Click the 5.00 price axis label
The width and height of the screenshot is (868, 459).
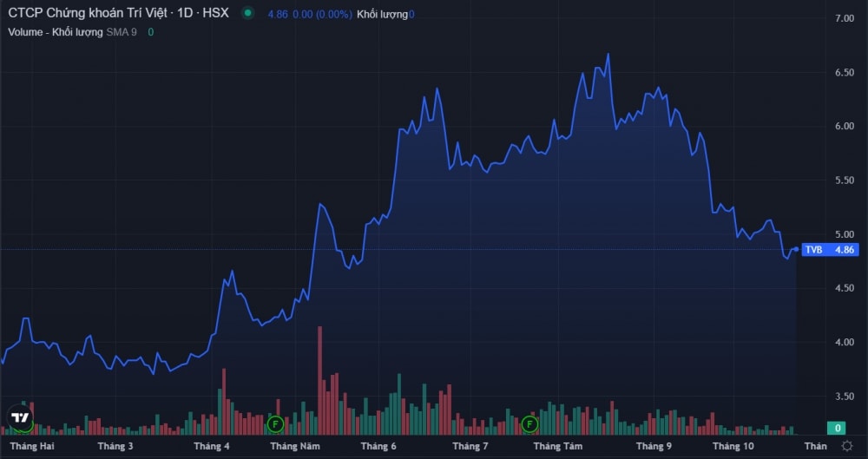click(x=845, y=235)
